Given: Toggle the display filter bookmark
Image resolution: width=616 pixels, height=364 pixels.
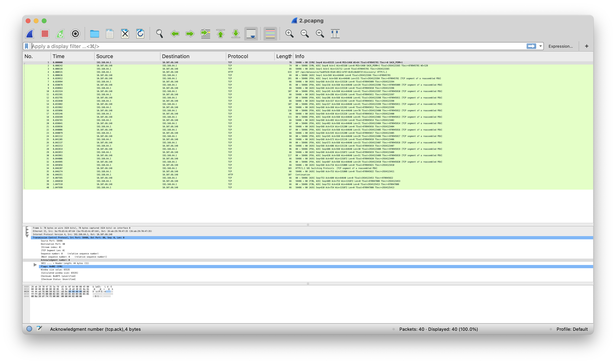Looking at the screenshot, I should pos(26,46).
